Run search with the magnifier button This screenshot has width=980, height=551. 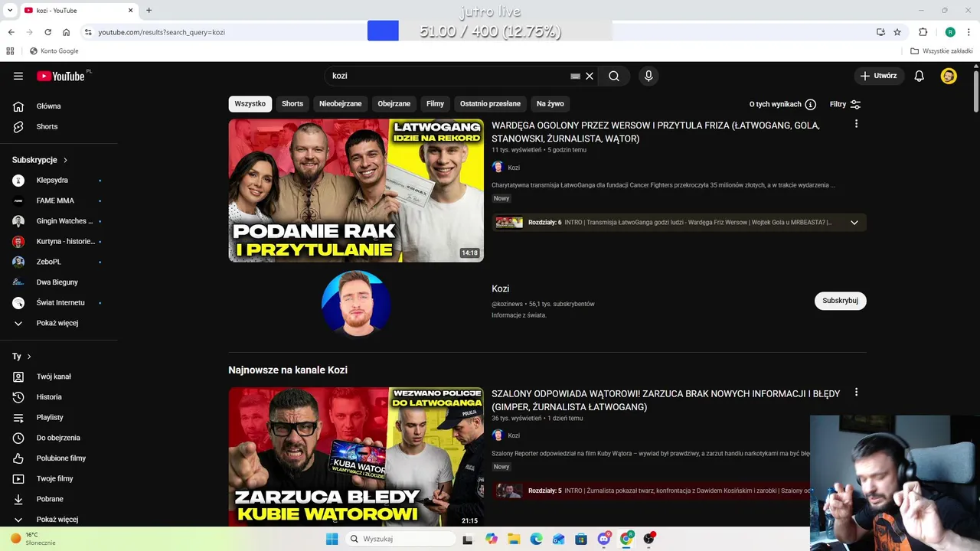tap(614, 76)
